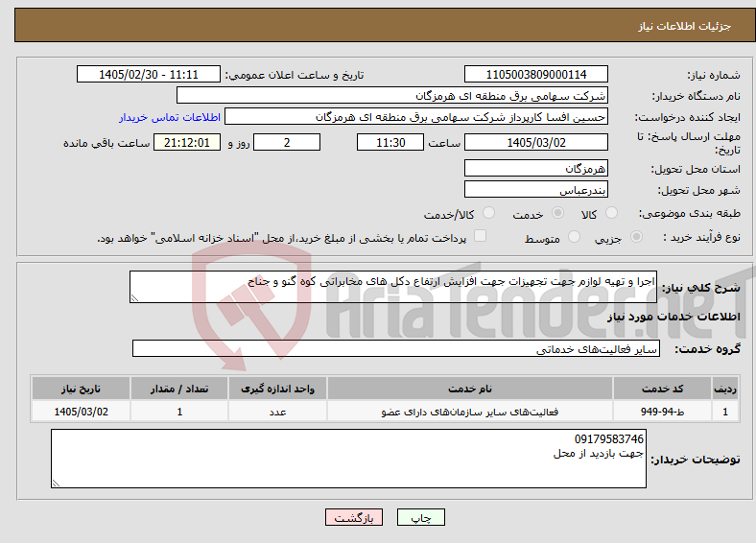
Task: Click service code cell ط-94-949
Action: pyautogui.click(x=663, y=412)
